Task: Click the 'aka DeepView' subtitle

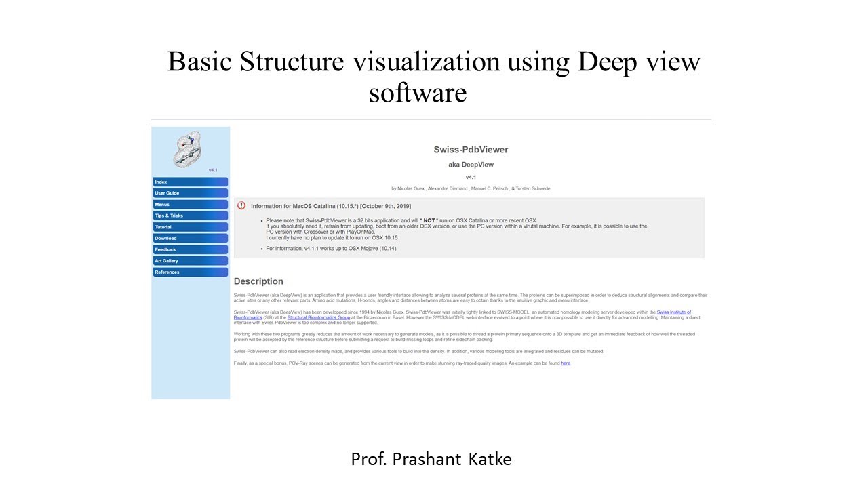Action: (471, 165)
